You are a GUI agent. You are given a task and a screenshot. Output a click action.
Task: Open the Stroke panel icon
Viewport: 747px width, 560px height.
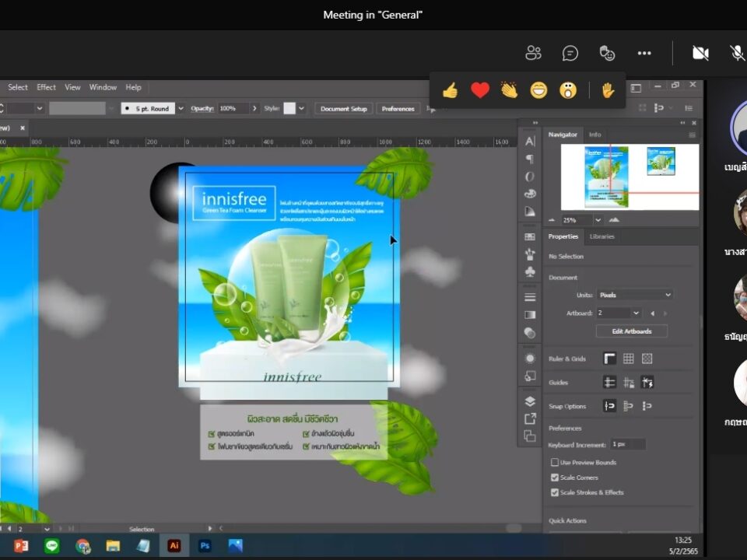530,297
